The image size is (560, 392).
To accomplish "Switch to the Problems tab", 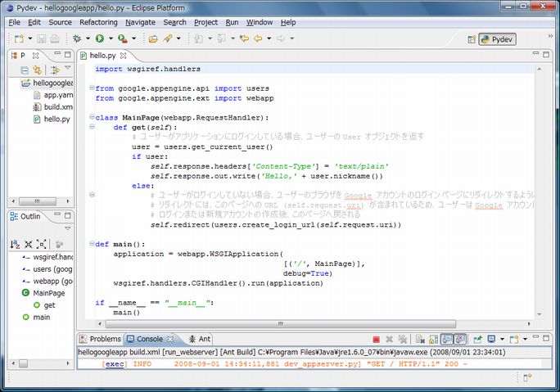I will (x=99, y=339).
